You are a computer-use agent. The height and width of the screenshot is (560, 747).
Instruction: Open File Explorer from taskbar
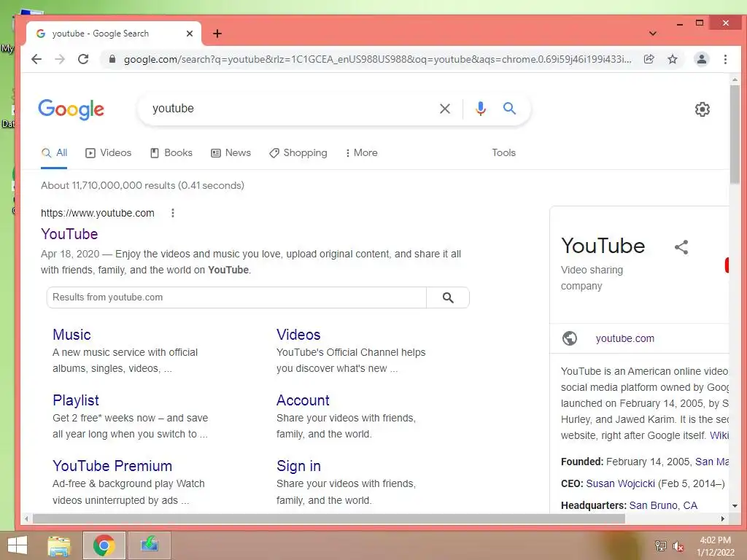(x=59, y=545)
